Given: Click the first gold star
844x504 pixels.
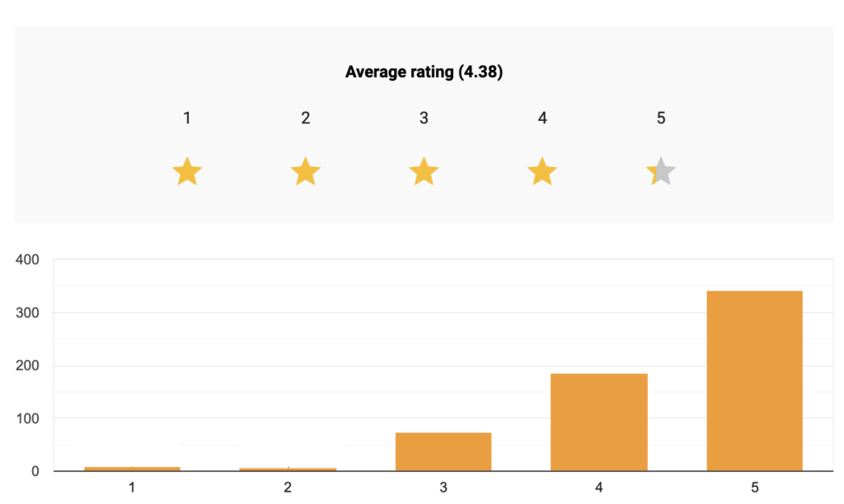Looking at the screenshot, I should click(187, 173).
